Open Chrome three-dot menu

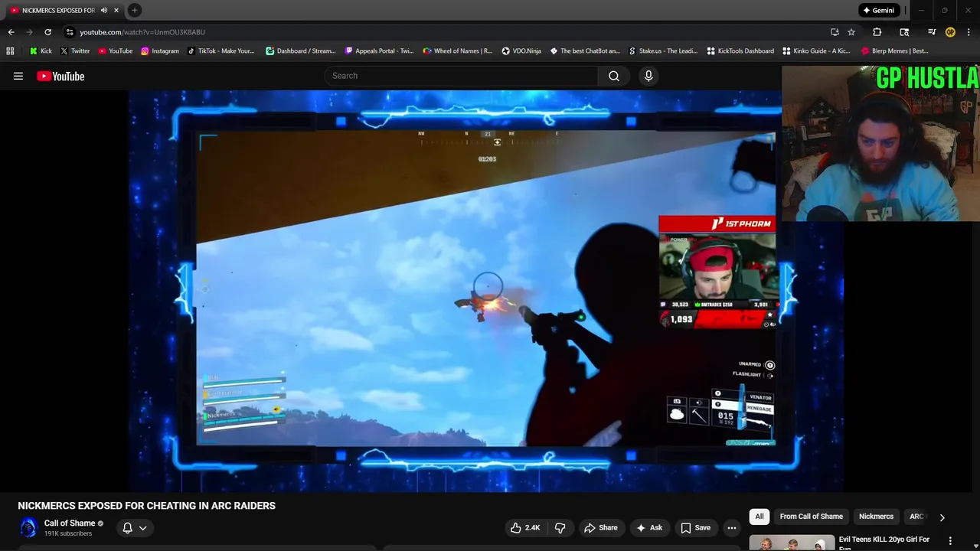point(969,32)
